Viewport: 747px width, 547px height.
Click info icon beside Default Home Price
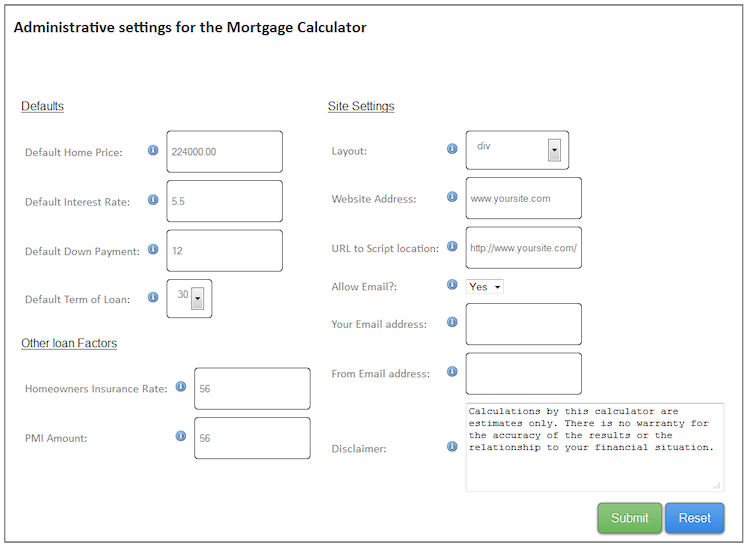pyautogui.click(x=153, y=150)
